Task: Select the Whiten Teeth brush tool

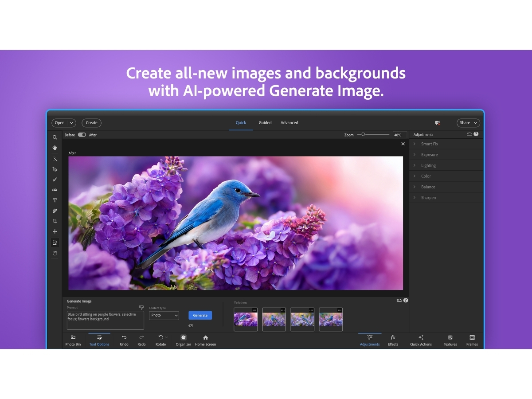Action: [55, 180]
